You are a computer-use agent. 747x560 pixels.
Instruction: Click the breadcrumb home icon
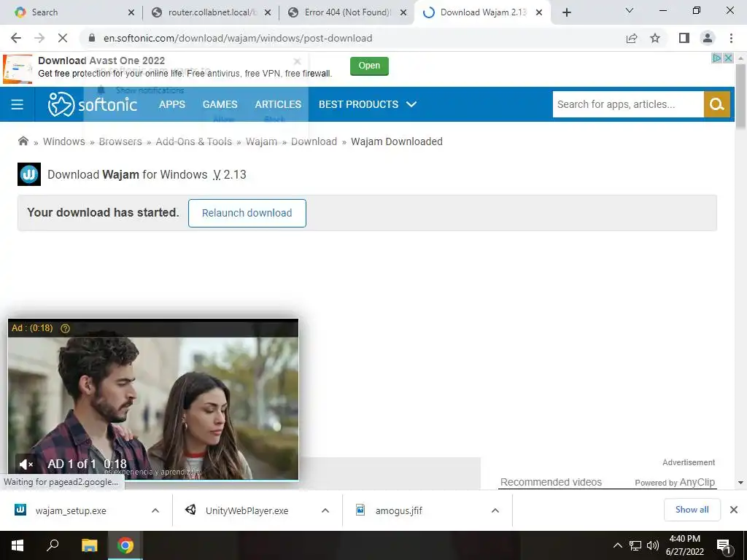(x=23, y=141)
